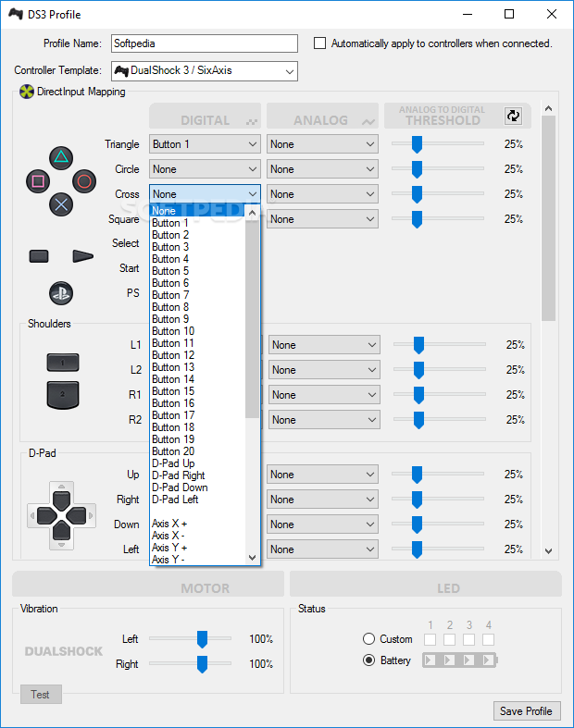This screenshot has width=574, height=728.
Task: Click the DirectInput Mapping colored icon
Action: (27, 92)
